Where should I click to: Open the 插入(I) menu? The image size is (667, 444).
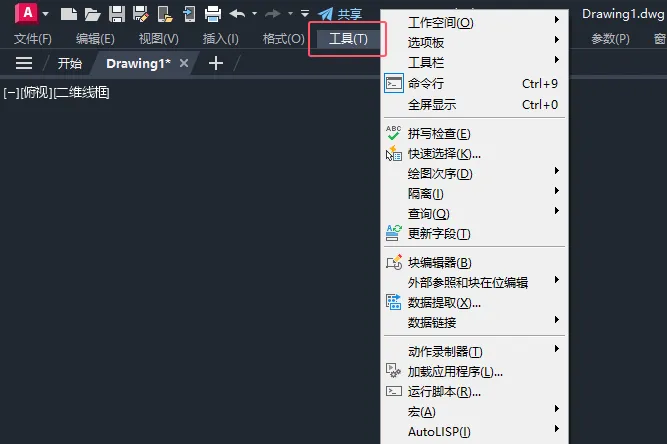pyautogui.click(x=220, y=39)
